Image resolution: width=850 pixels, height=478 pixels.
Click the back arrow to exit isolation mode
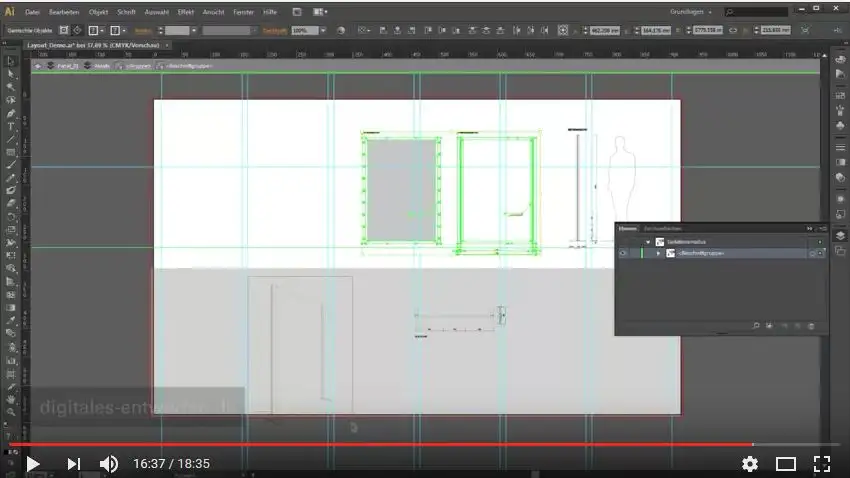point(37,66)
